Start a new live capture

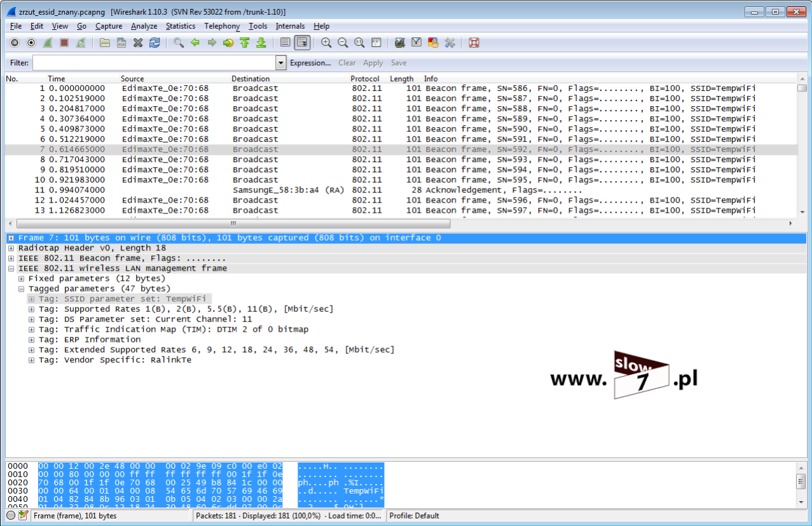click(x=48, y=43)
